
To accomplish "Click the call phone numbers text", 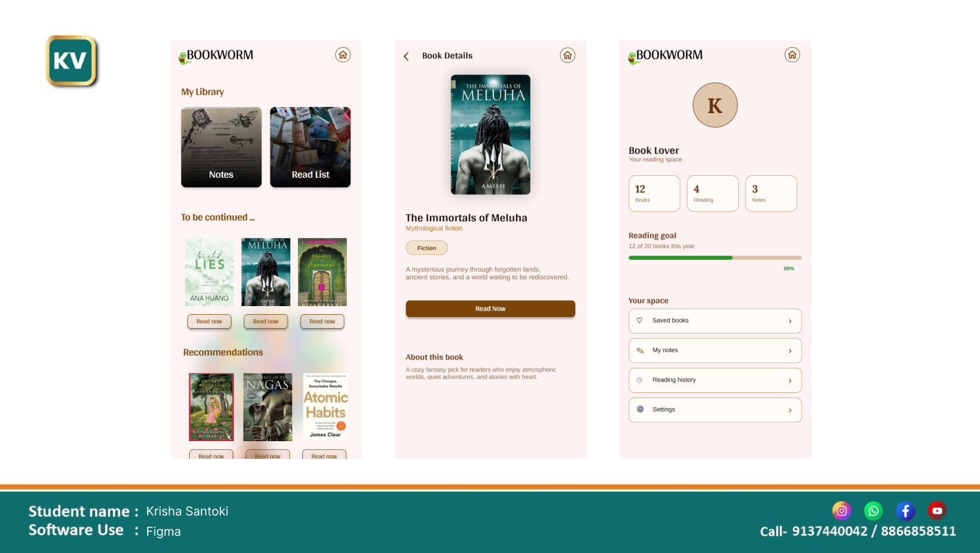I will click(858, 531).
